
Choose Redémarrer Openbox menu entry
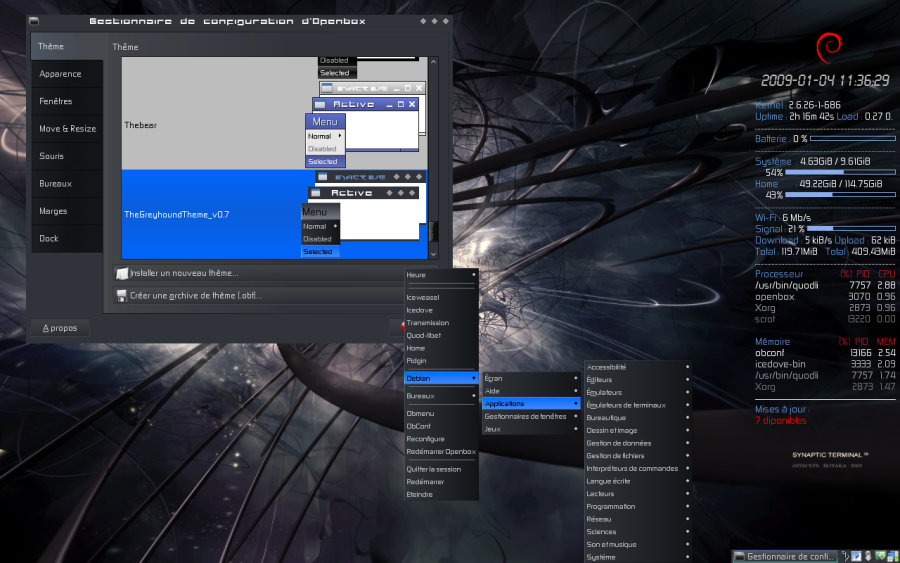[441, 451]
